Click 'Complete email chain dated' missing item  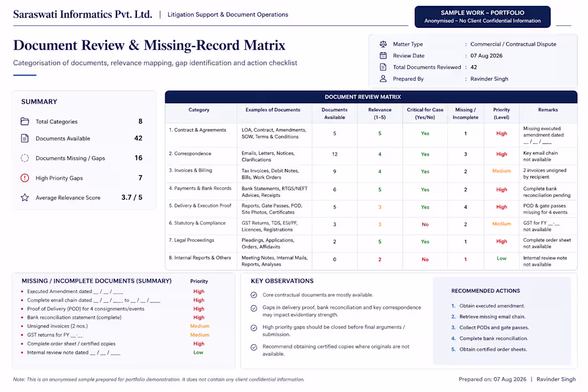(x=94, y=300)
